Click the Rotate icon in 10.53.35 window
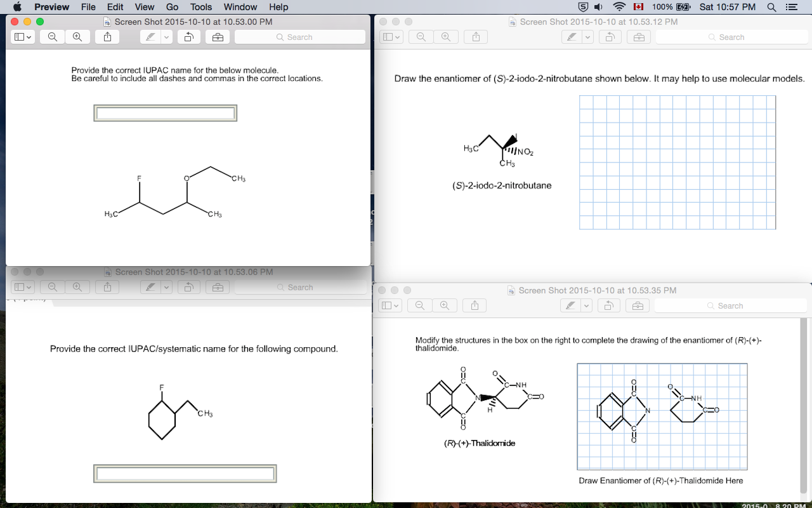This screenshot has width=812, height=508. (x=610, y=305)
